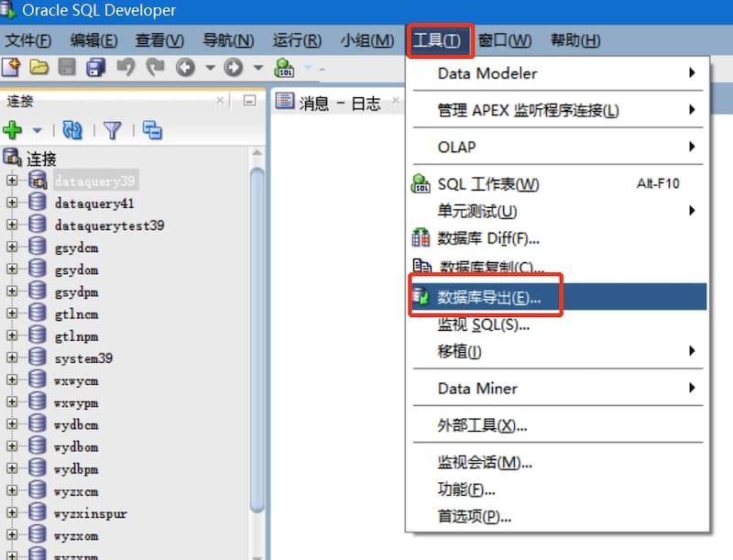Click the Back navigation arrow icon
This screenshot has height=560, width=733.
coord(185,68)
